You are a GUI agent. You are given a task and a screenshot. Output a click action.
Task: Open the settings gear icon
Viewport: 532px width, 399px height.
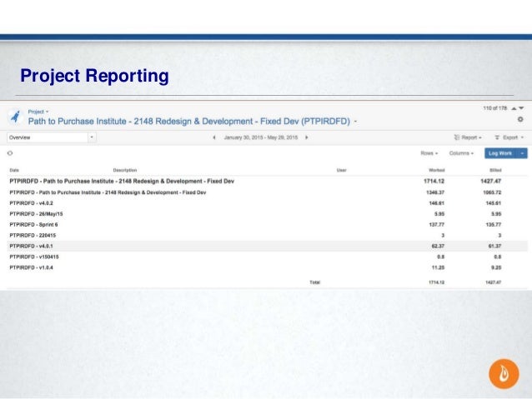point(520,119)
